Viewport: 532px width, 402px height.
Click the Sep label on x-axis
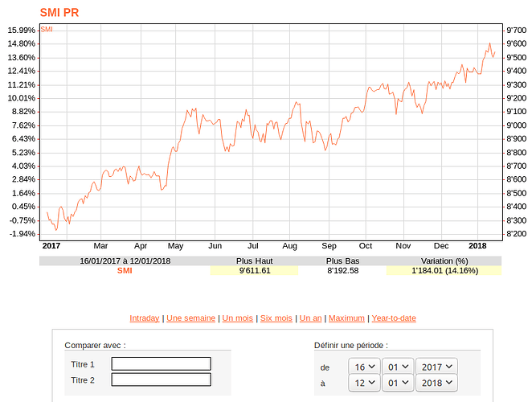(329, 246)
